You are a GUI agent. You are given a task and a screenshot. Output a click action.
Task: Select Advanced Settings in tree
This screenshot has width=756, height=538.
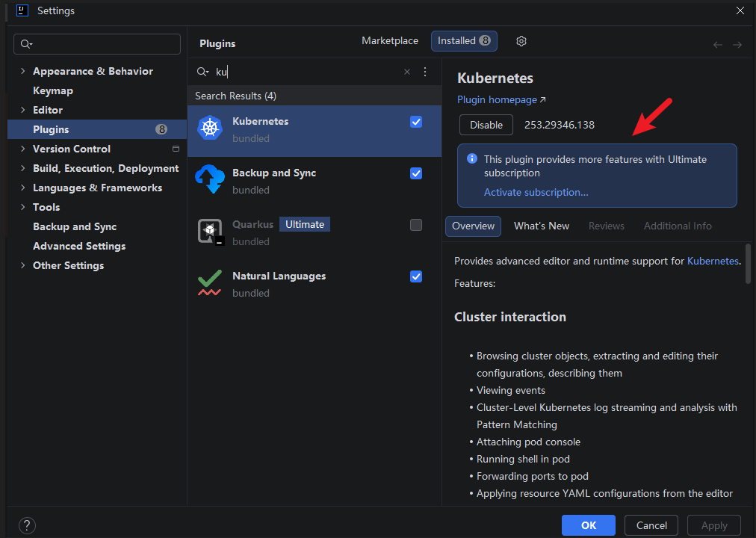79,246
